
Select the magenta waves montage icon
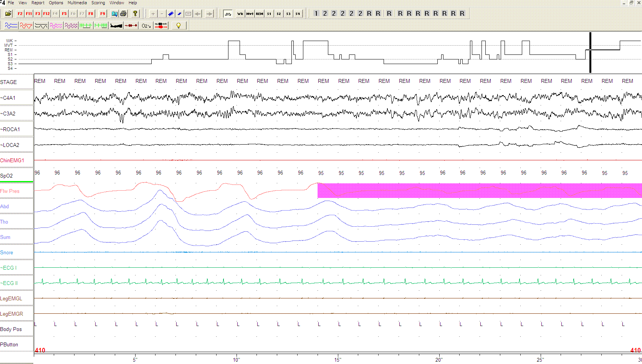[x=56, y=26]
